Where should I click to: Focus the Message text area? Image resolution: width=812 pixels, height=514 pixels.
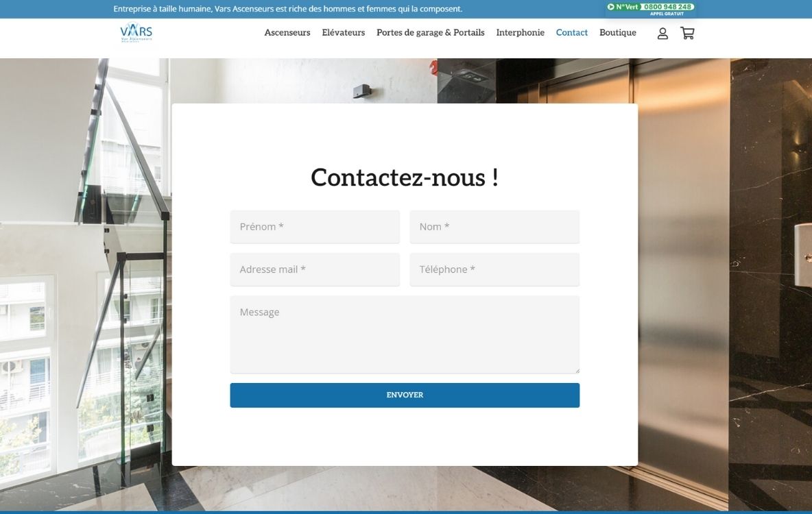405,334
